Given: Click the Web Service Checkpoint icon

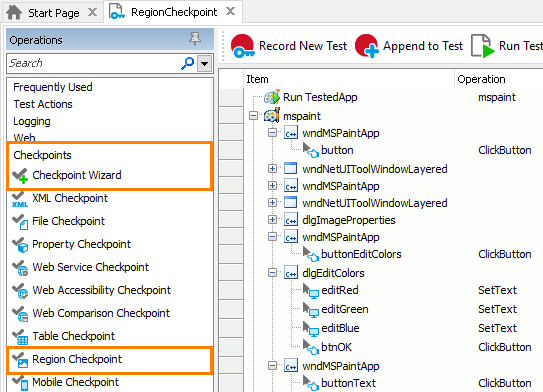Looking at the screenshot, I should tap(20, 267).
